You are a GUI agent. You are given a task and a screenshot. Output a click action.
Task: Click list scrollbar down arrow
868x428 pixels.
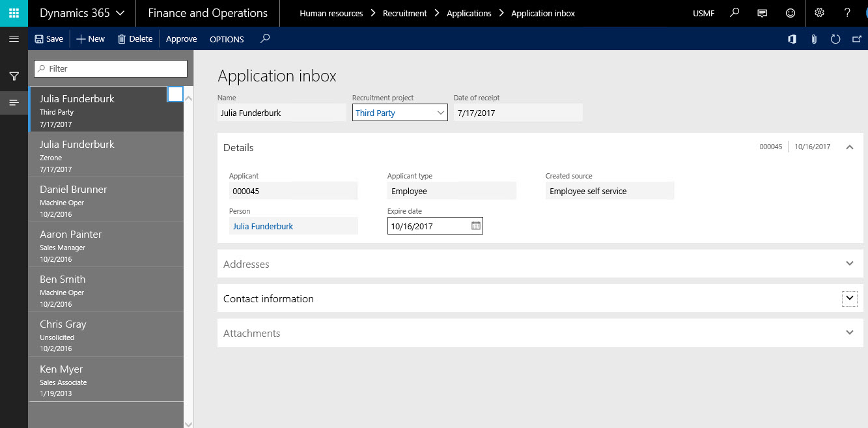(x=189, y=423)
